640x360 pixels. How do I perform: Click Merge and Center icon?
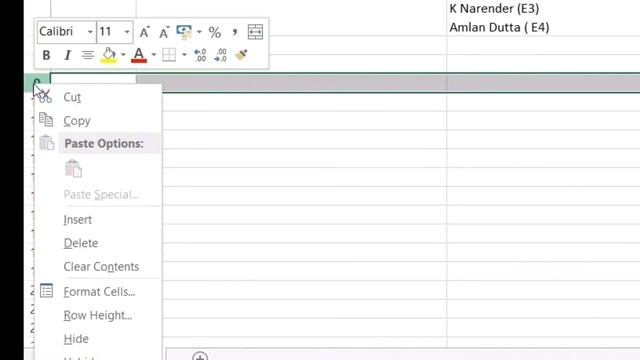point(256,32)
